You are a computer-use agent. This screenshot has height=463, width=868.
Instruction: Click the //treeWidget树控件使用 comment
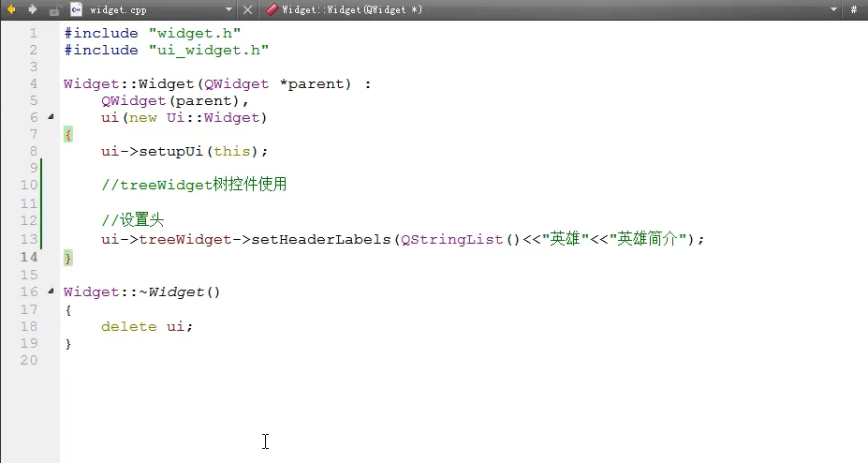tap(194, 185)
